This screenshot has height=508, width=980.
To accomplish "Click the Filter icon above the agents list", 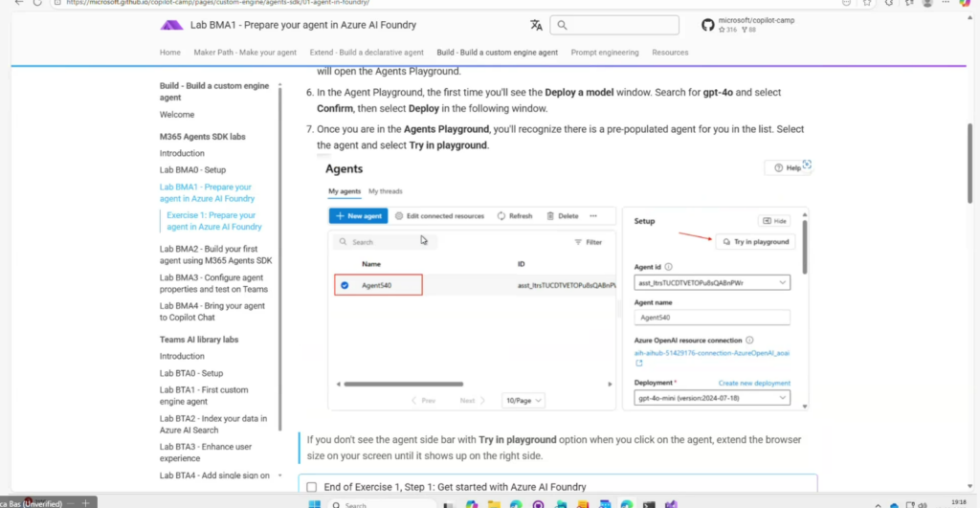I will 578,242.
